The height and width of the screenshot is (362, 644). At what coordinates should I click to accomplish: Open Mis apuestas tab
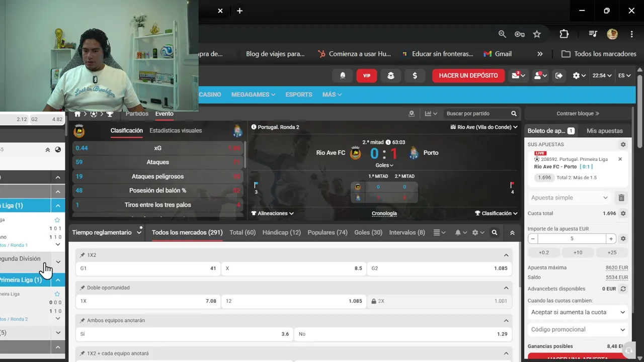[x=605, y=131]
